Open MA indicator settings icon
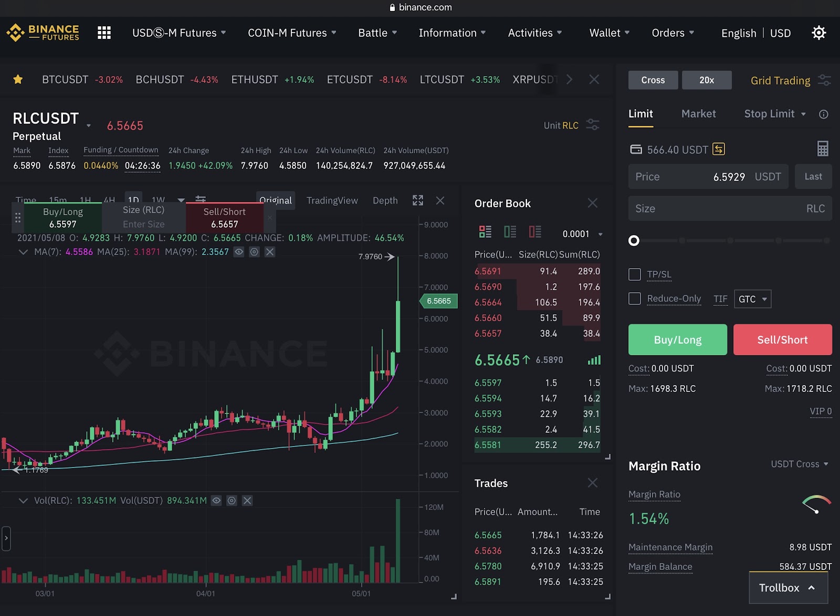Viewport: 840px width, 616px height. (x=254, y=252)
